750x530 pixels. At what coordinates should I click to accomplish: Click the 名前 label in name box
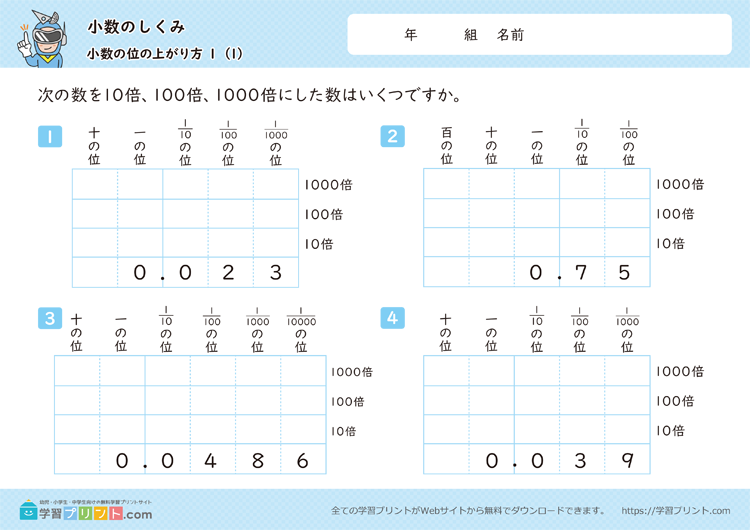click(510, 35)
